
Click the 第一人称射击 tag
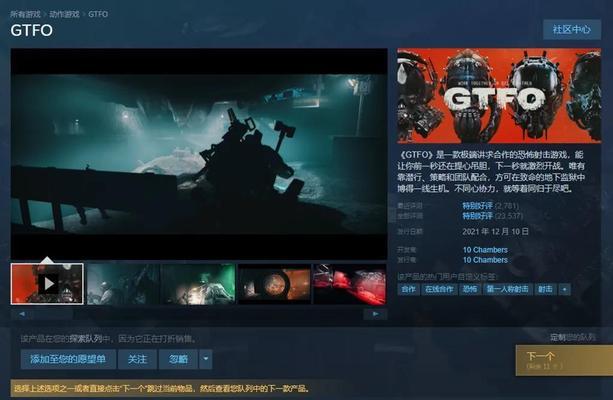click(507, 289)
